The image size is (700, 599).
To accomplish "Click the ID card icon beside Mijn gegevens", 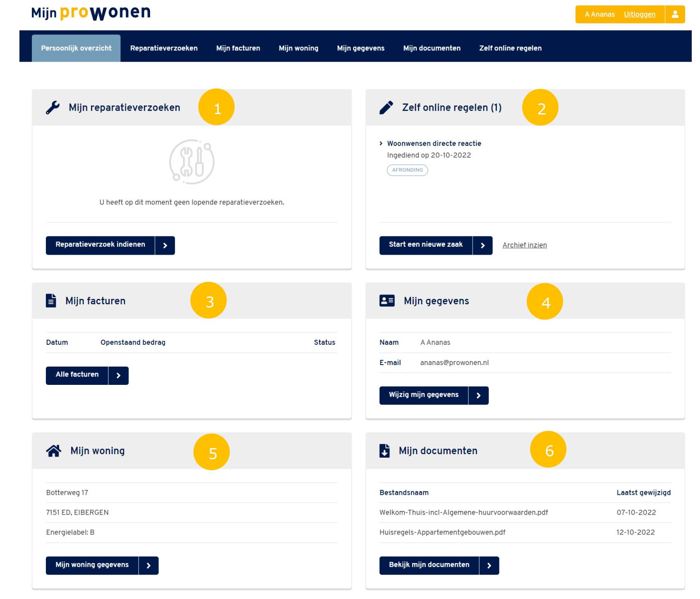I will [x=387, y=301].
